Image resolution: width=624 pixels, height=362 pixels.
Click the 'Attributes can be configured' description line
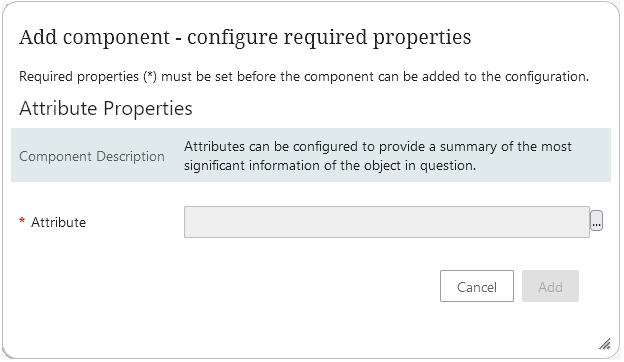coord(378,147)
